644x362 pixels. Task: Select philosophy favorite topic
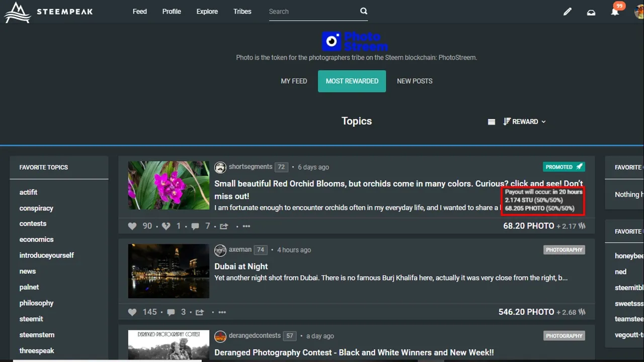pyautogui.click(x=36, y=303)
